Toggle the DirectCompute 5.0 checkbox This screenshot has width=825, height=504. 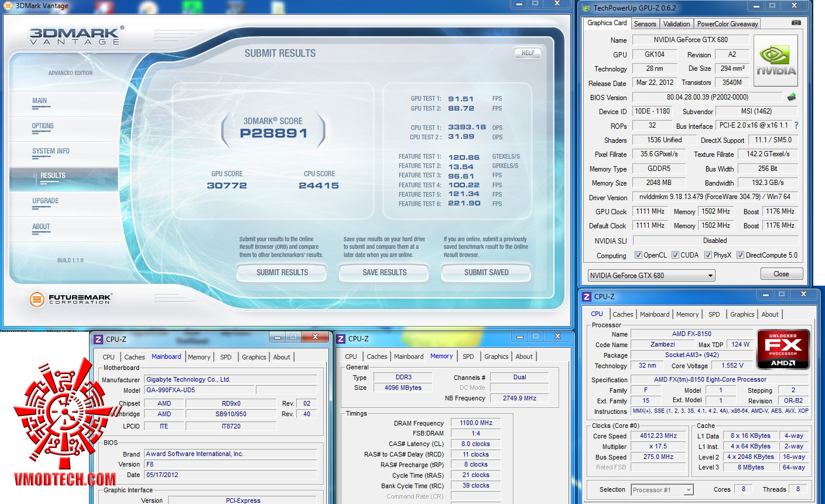741,255
